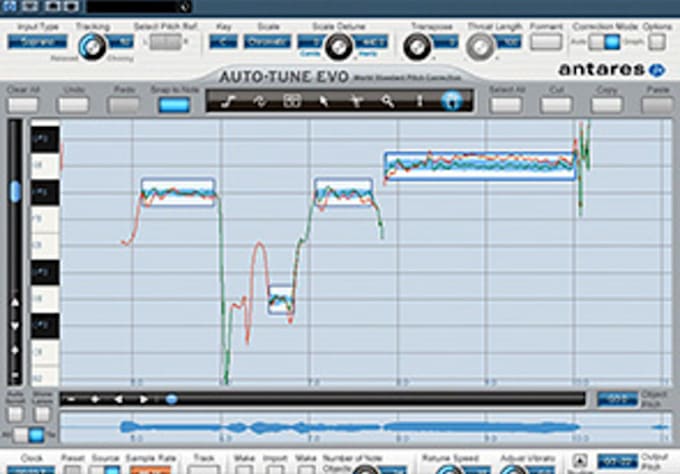Viewport: 680px width, 474px height.
Task: Click the Output Pitch display
Action: click(617, 461)
